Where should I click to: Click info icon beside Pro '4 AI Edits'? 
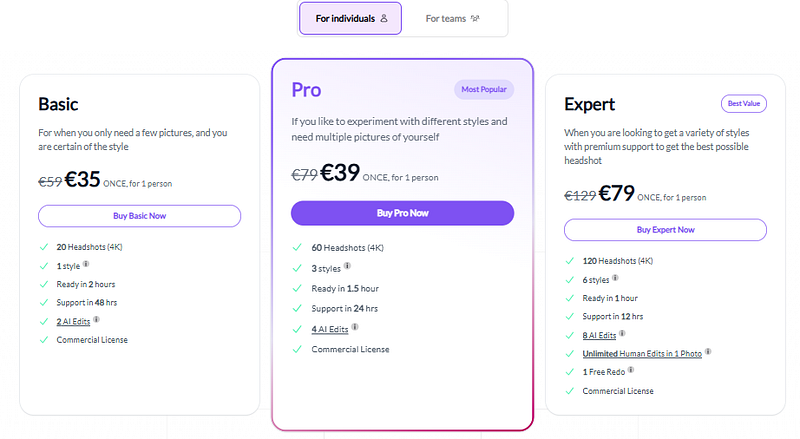tap(355, 327)
